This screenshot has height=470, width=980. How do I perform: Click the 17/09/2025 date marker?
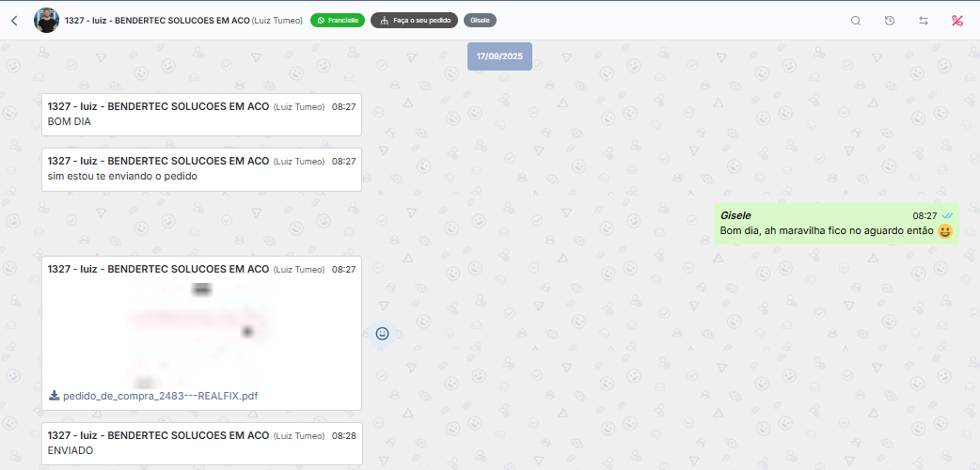click(x=499, y=56)
